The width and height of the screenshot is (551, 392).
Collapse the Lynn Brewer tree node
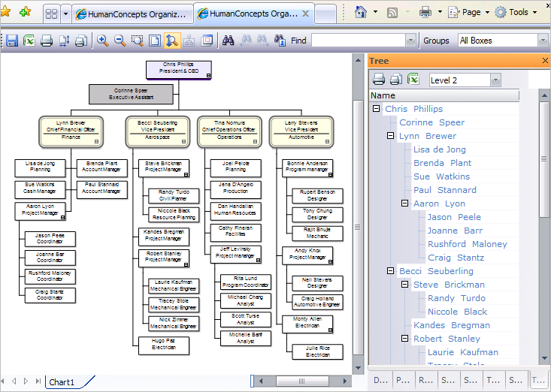[390, 135]
